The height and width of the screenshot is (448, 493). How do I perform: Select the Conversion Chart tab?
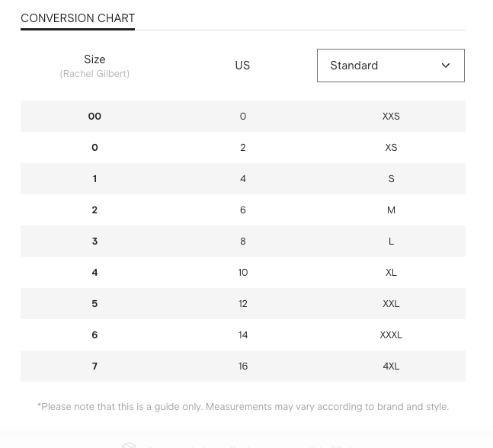click(x=78, y=18)
